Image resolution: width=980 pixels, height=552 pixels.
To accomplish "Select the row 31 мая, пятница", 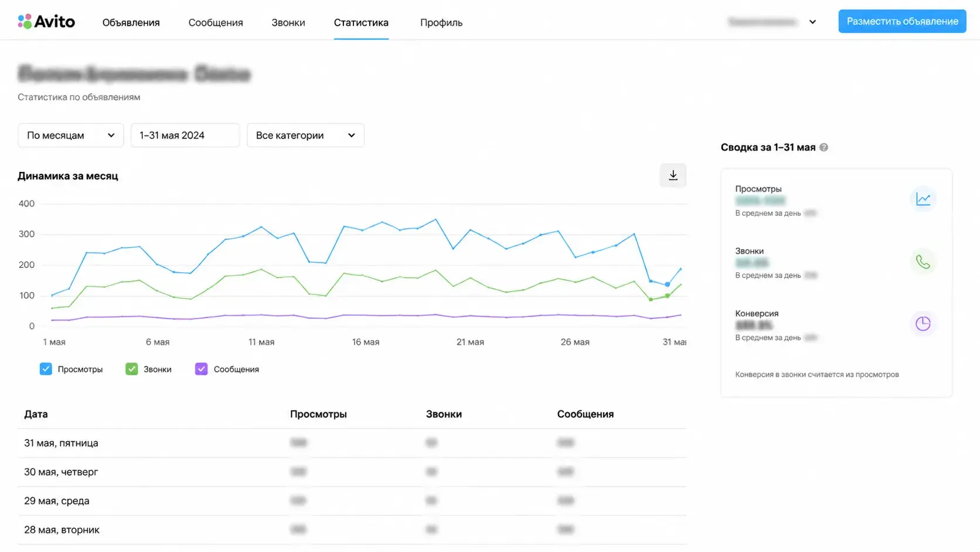I will tap(352, 443).
